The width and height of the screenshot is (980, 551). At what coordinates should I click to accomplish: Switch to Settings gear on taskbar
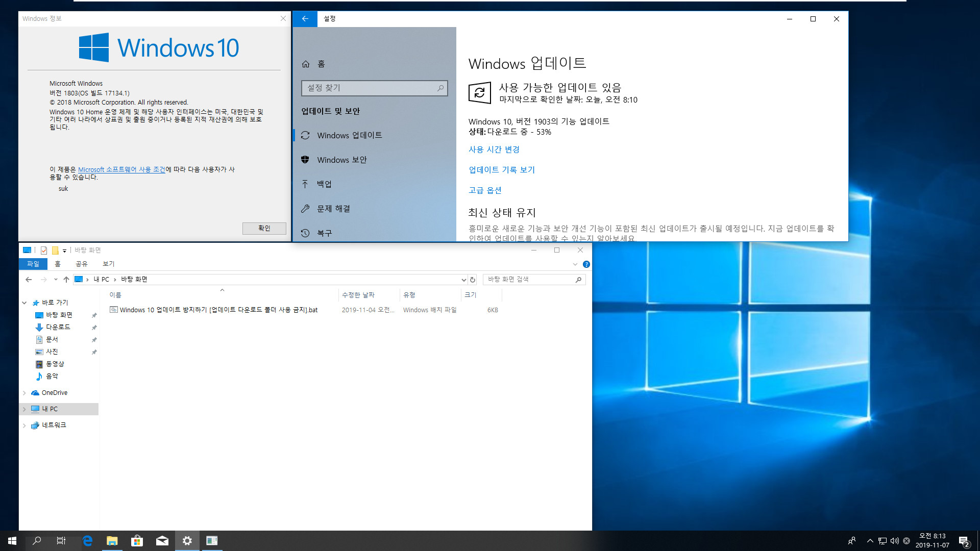(x=187, y=541)
